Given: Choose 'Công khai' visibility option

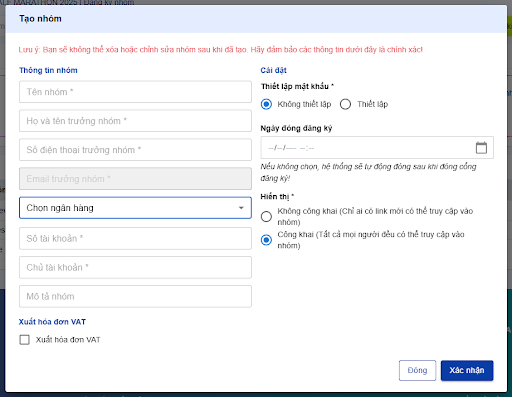Looking at the screenshot, I should [266, 240].
